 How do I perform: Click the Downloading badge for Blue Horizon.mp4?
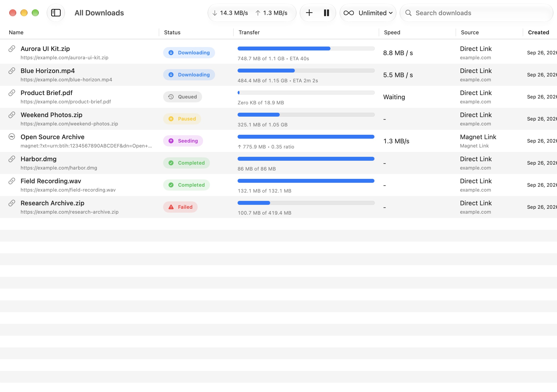click(x=189, y=75)
